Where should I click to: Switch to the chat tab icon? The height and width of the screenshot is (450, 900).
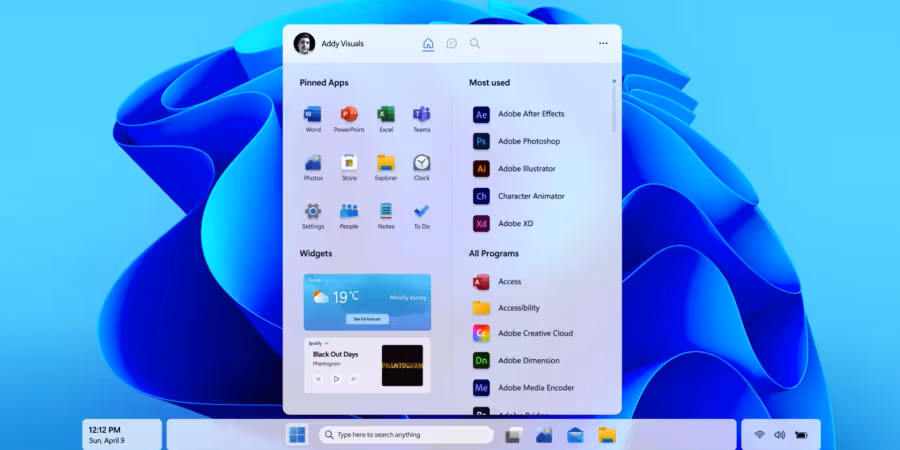click(x=452, y=44)
